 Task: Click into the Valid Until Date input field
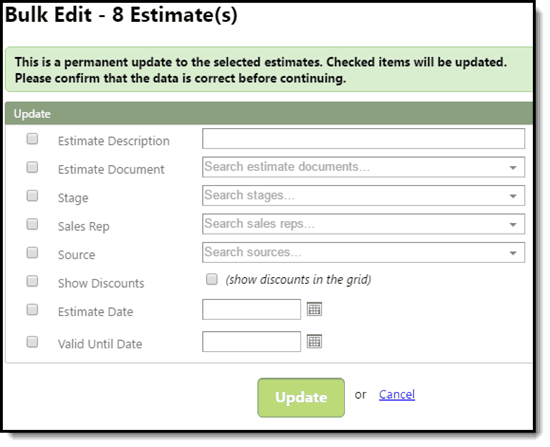(251, 341)
